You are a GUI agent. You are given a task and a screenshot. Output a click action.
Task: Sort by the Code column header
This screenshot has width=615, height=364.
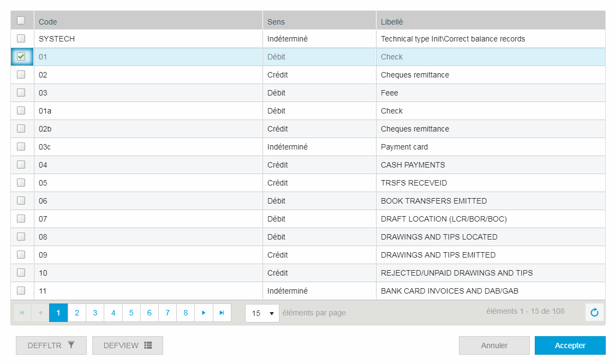click(x=48, y=22)
